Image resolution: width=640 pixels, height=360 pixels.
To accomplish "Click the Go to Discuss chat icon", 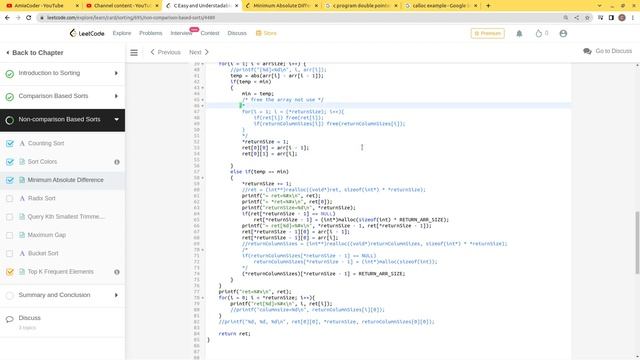I will click(587, 51).
